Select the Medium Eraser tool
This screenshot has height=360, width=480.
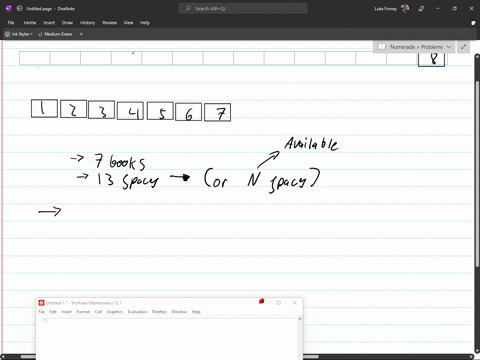point(55,34)
